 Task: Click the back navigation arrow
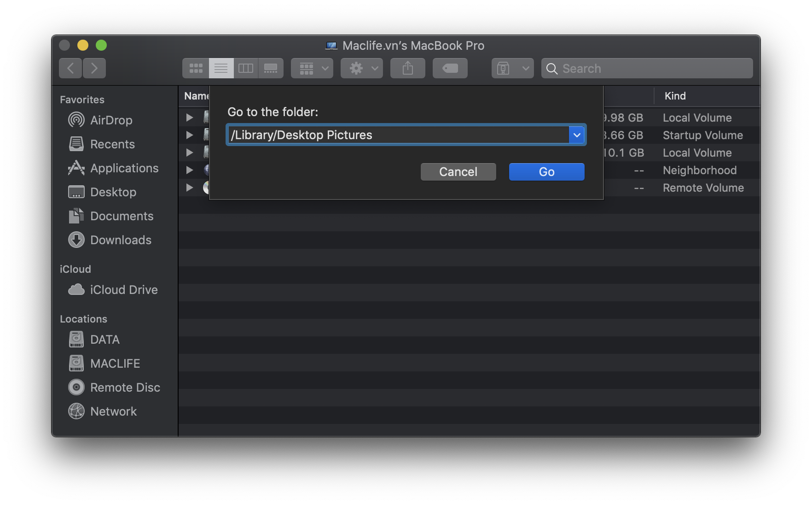pos(70,68)
